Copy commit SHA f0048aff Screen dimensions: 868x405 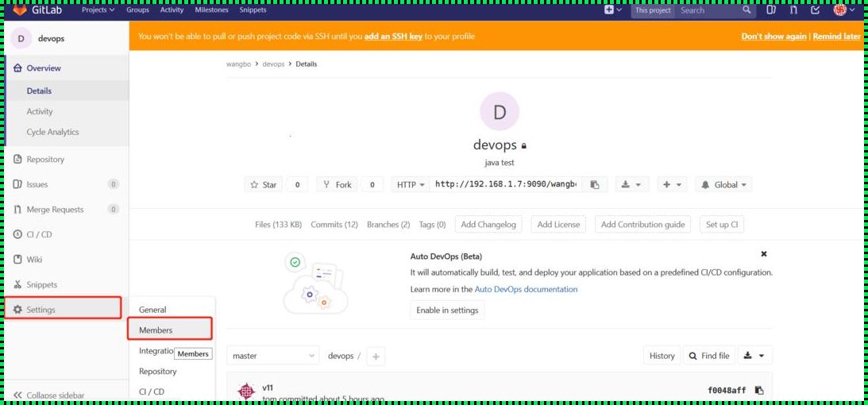coord(759,390)
